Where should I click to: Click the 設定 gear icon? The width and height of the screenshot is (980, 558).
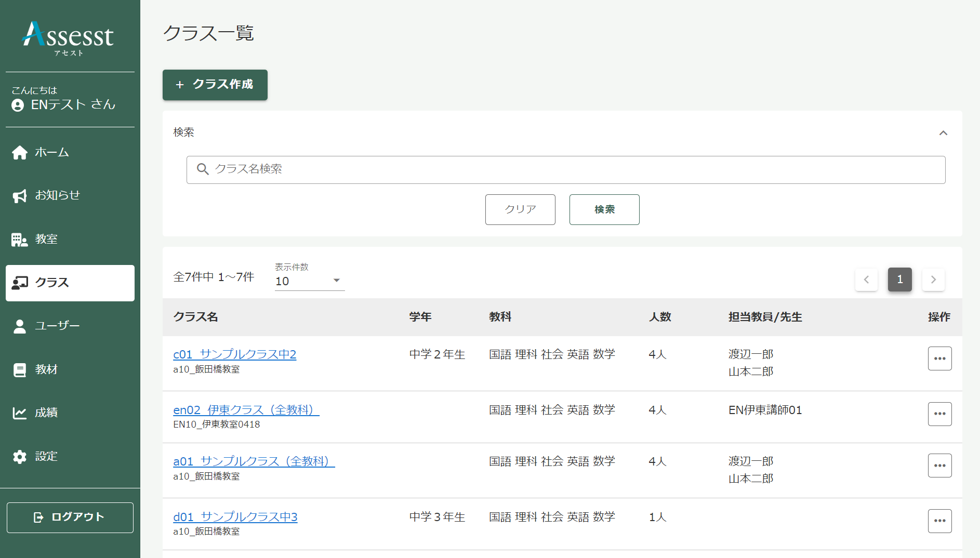(x=20, y=457)
